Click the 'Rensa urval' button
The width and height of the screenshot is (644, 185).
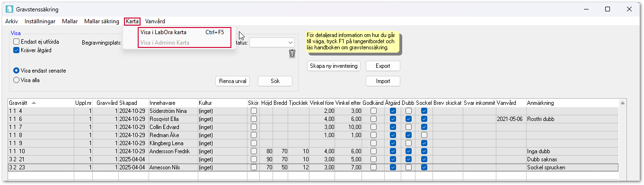coord(232,81)
